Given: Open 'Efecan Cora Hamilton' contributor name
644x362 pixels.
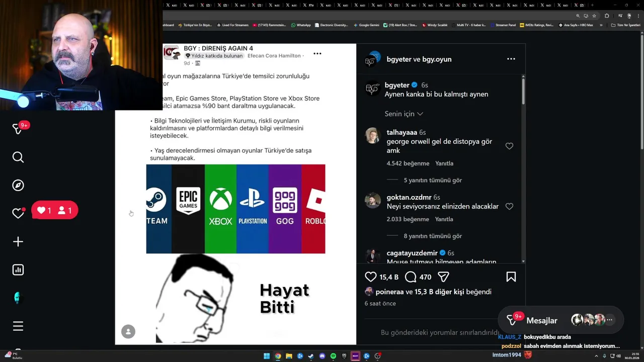Looking at the screenshot, I should point(275,56).
